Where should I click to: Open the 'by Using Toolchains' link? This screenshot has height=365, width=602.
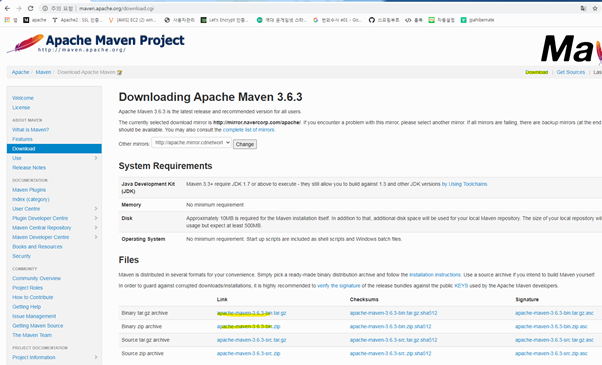click(x=465, y=184)
